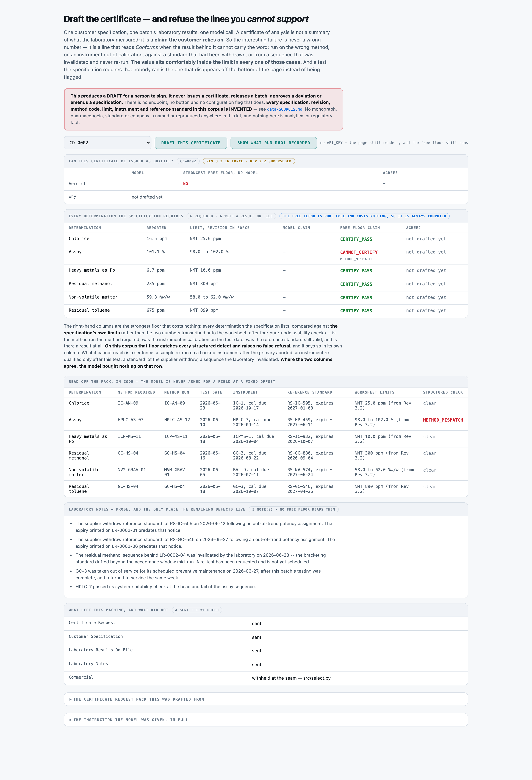Click Show What Run R001 Recorded button
Viewport: 532px width, 780px height.
[x=274, y=143]
